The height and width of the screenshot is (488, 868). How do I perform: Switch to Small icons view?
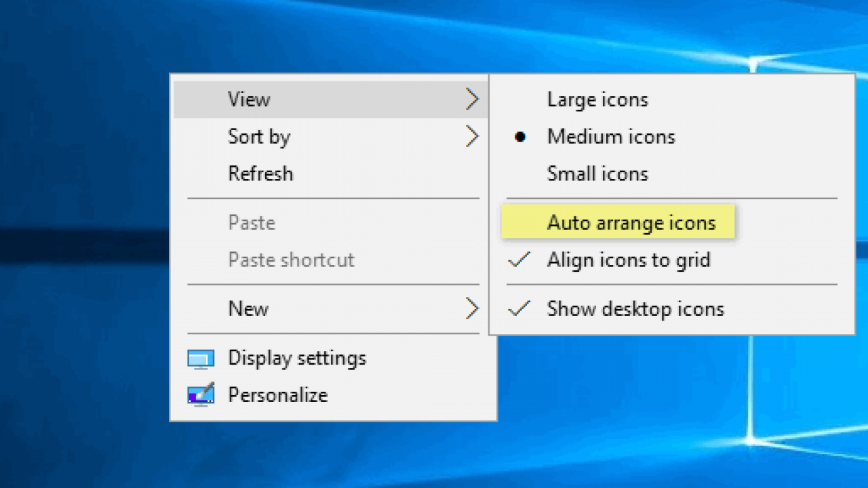point(671,174)
